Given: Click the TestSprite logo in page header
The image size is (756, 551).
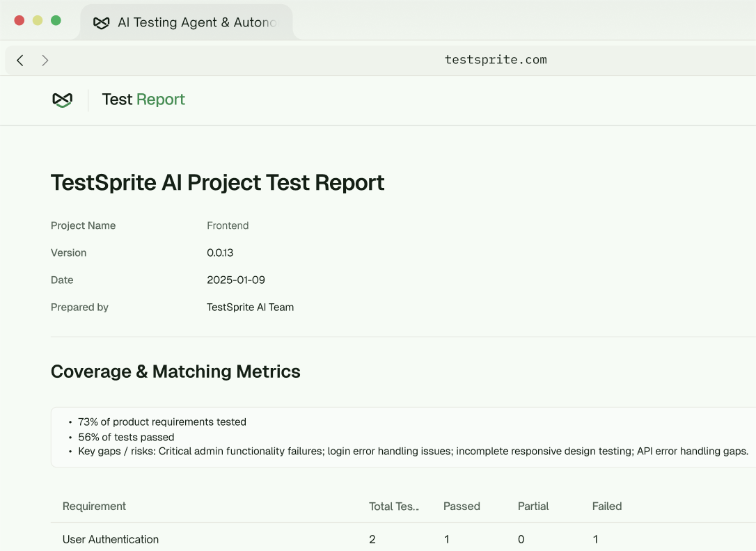Looking at the screenshot, I should (x=62, y=100).
